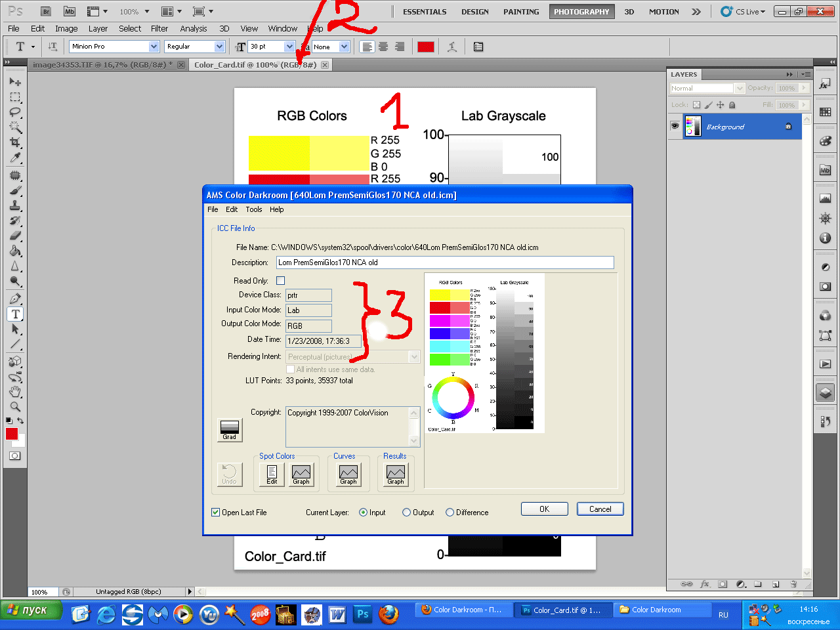Click the Grad button

click(x=230, y=430)
